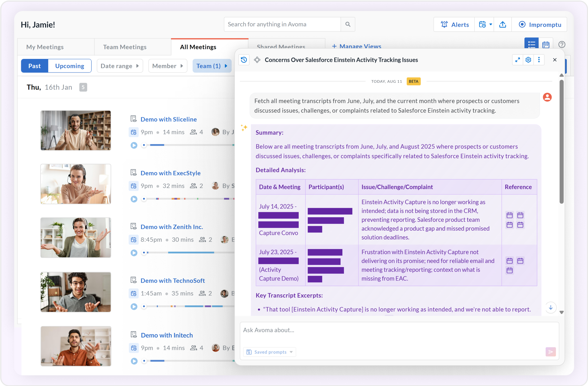
Task: Click the TechnoSoft meeting thumbnail
Action: click(x=76, y=292)
